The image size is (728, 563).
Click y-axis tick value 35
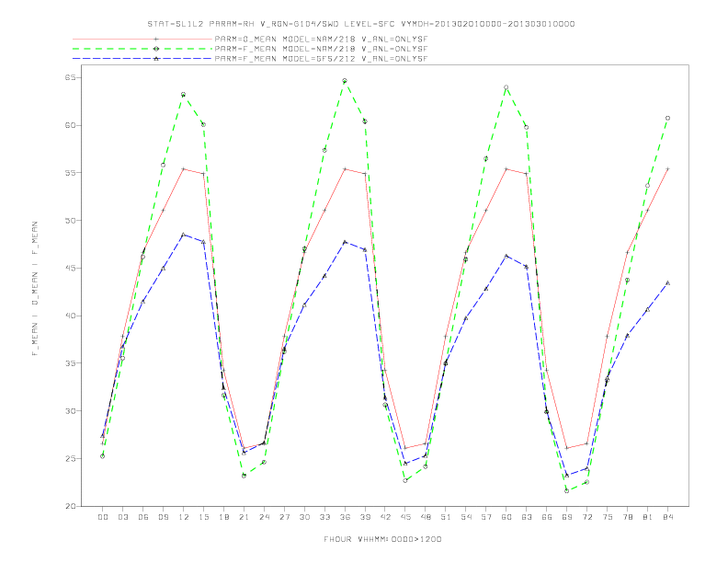(70, 363)
